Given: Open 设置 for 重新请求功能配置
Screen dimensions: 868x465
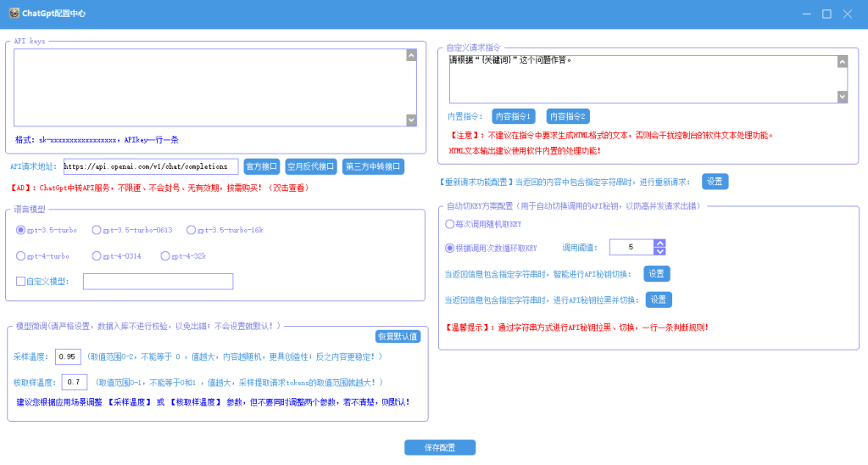Looking at the screenshot, I should pos(715,182).
